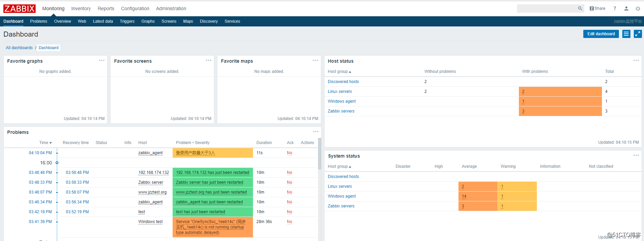Open Linux servers in Host status
The width and height of the screenshot is (644, 241).
(340, 92)
